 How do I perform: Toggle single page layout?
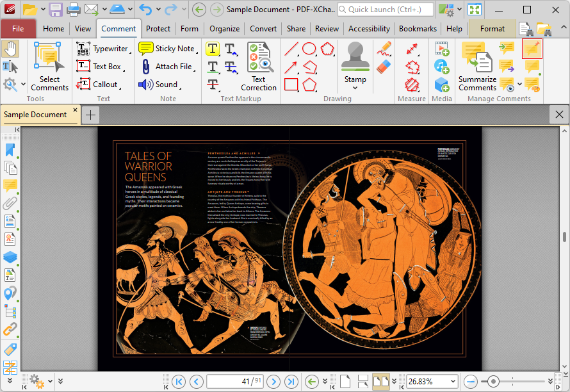tap(345, 382)
